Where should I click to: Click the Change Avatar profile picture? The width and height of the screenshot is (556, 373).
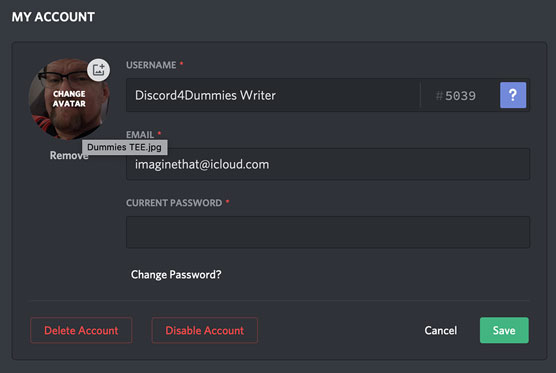coord(69,99)
